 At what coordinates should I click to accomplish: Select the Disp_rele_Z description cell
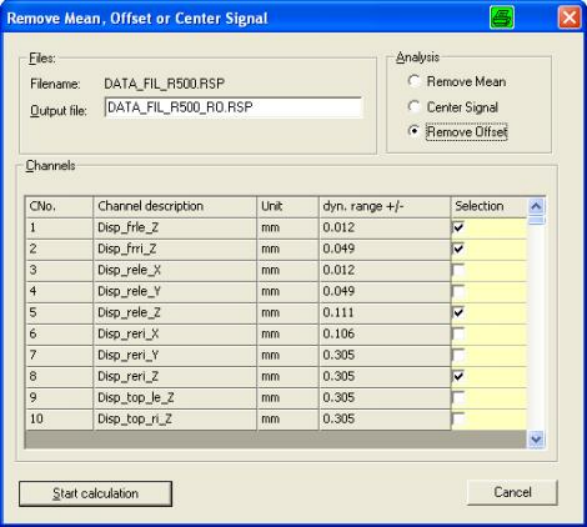click(175, 313)
